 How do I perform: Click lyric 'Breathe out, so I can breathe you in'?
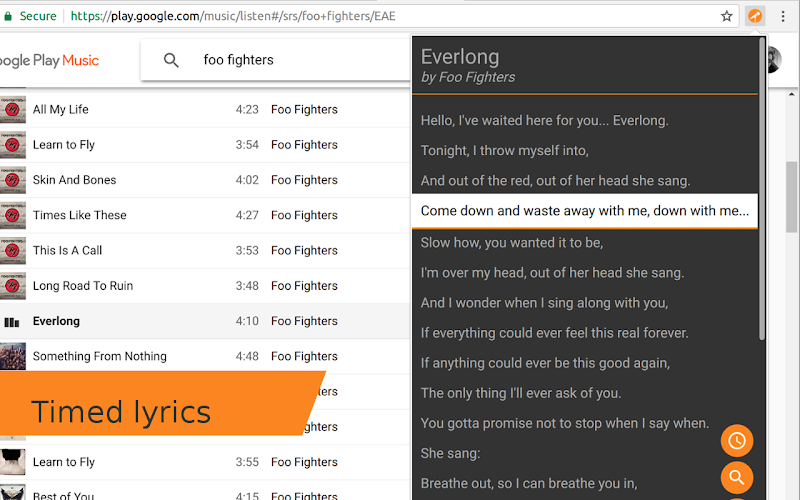pos(529,483)
